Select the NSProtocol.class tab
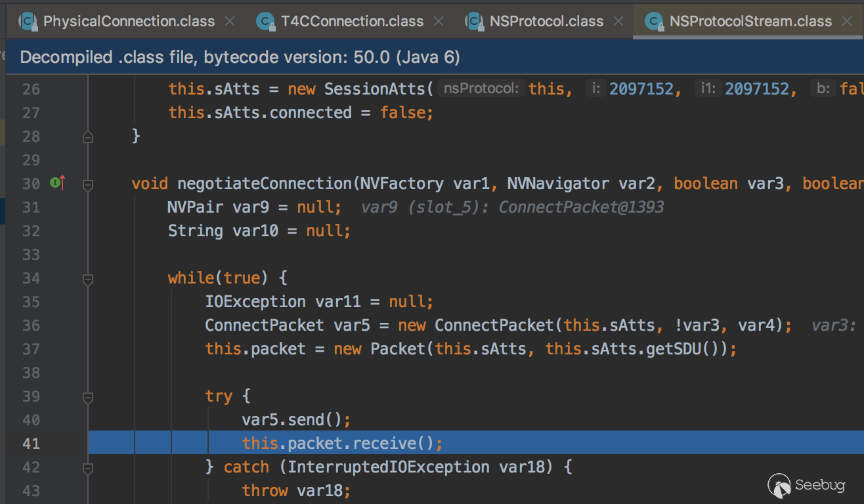The height and width of the screenshot is (504, 864). coord(546,22)
